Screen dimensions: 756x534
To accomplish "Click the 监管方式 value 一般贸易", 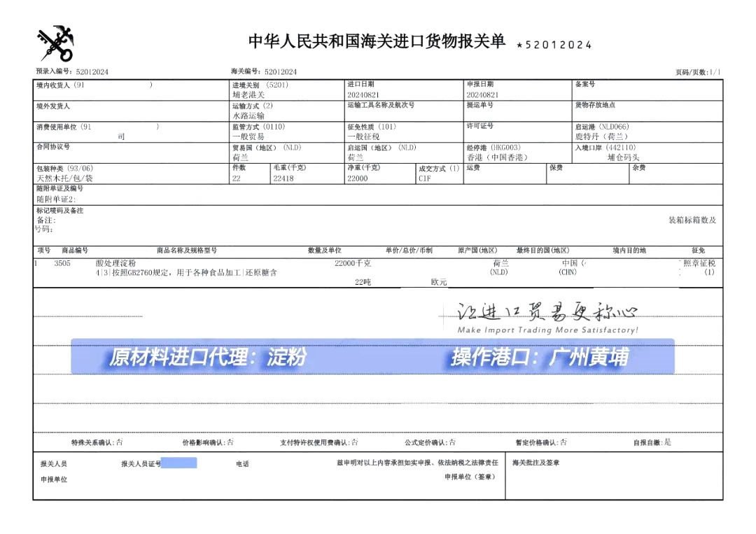I will pos(248,137).
